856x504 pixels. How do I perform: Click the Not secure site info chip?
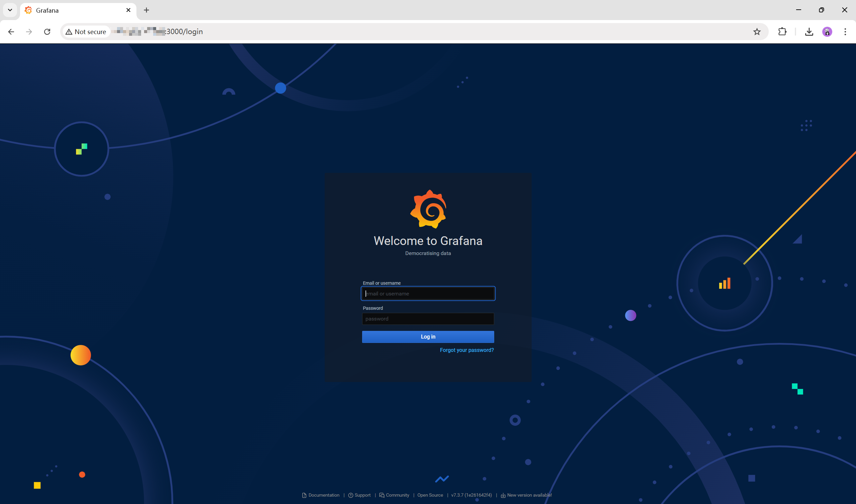(x=86, y=32)
